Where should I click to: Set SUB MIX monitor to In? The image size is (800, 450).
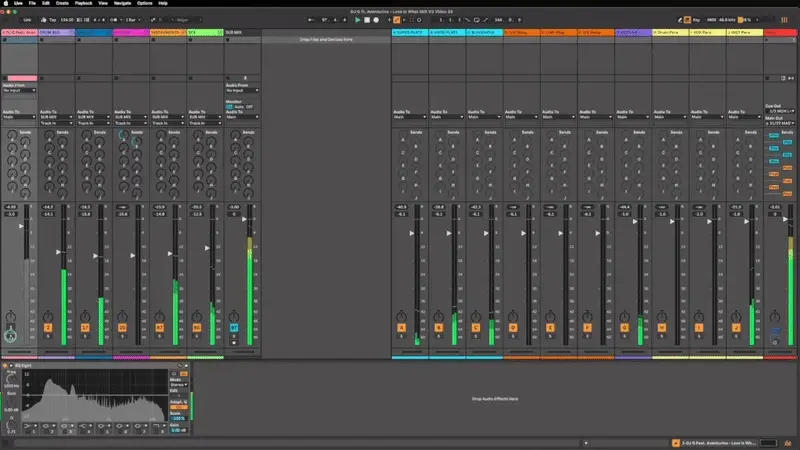(229, 107)
